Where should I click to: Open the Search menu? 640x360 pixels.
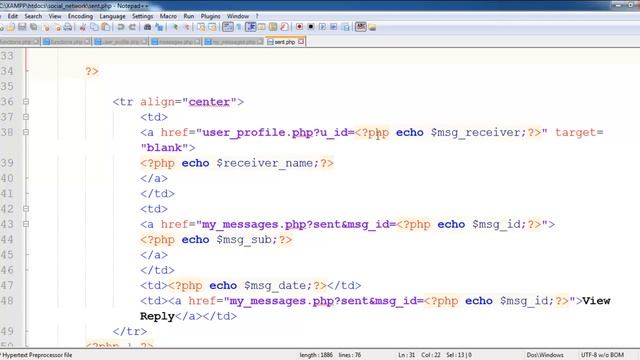pos(33,16)
